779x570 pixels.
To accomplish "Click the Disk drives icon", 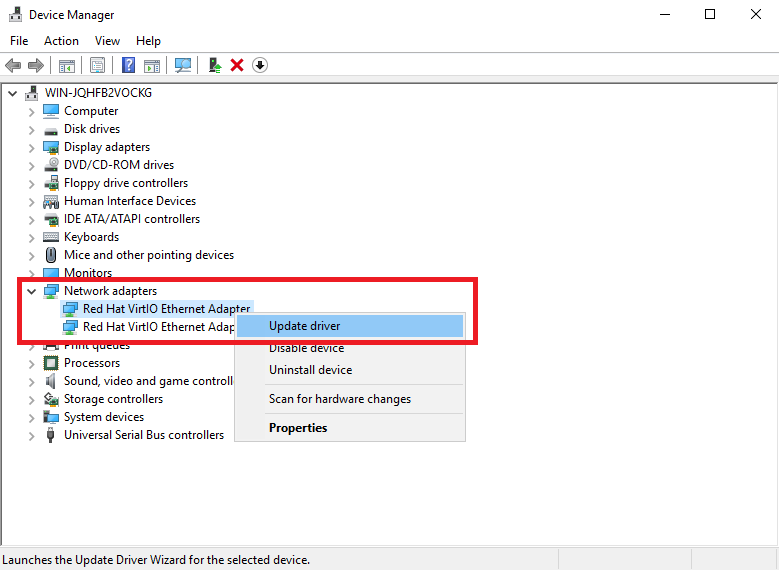I will [51, 130].
